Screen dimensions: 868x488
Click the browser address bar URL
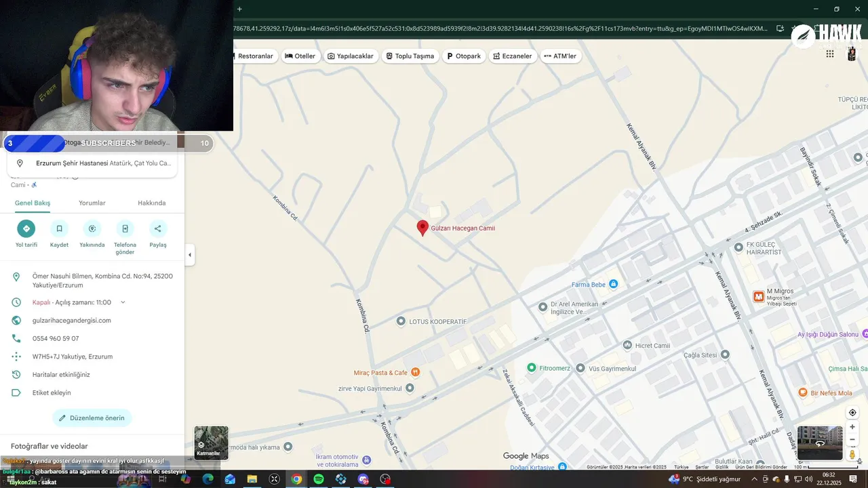point(500,28)
